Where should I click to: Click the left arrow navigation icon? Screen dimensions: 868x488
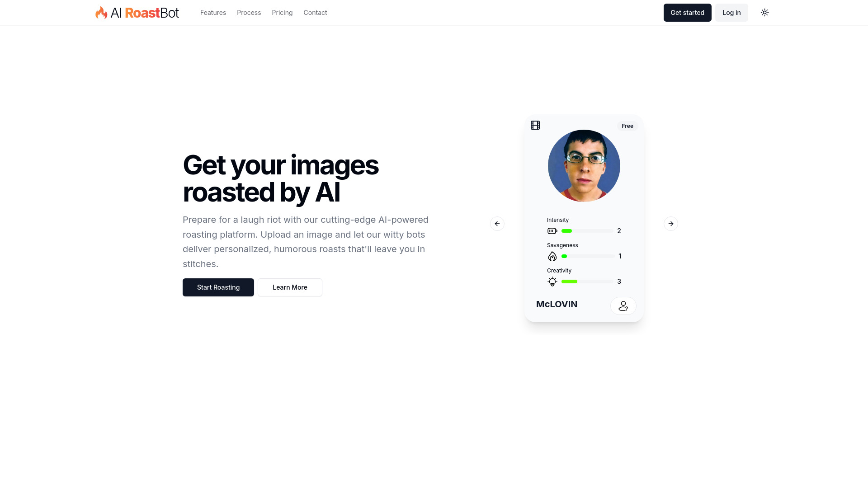point(497,224)
